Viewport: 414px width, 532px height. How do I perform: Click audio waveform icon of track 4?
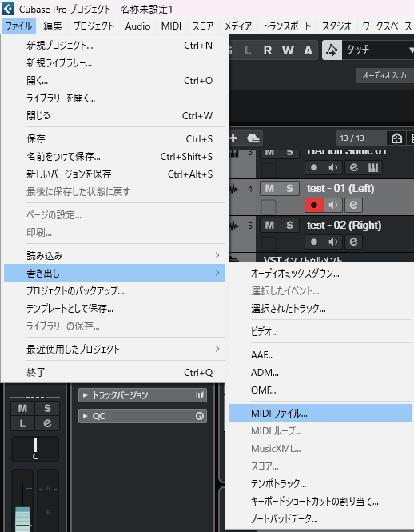point(234,189)
